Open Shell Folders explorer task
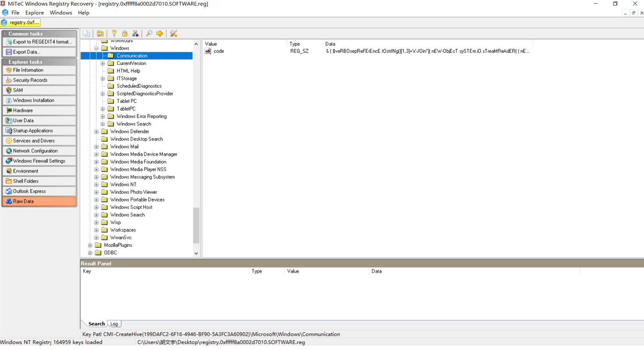Screen dimensions: 644x350 (x=39, y=181)
